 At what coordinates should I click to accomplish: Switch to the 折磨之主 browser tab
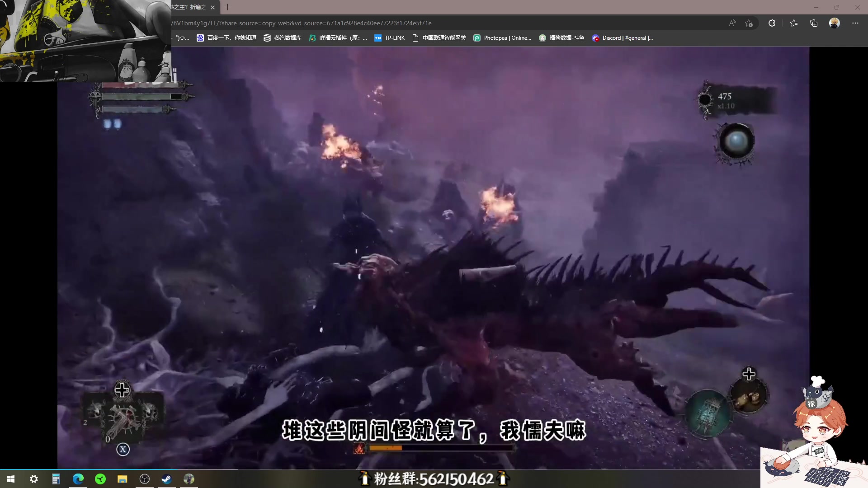(x=190, y=7)
